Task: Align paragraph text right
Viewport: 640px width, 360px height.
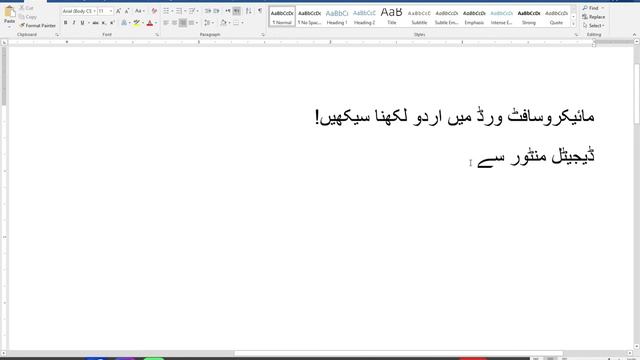Action: 183,23
